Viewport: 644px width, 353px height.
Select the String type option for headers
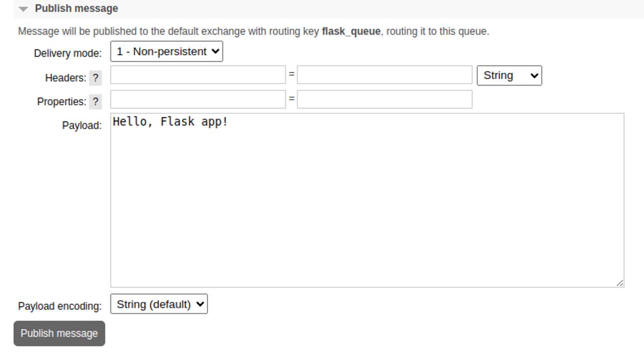(x=509, y=75)
